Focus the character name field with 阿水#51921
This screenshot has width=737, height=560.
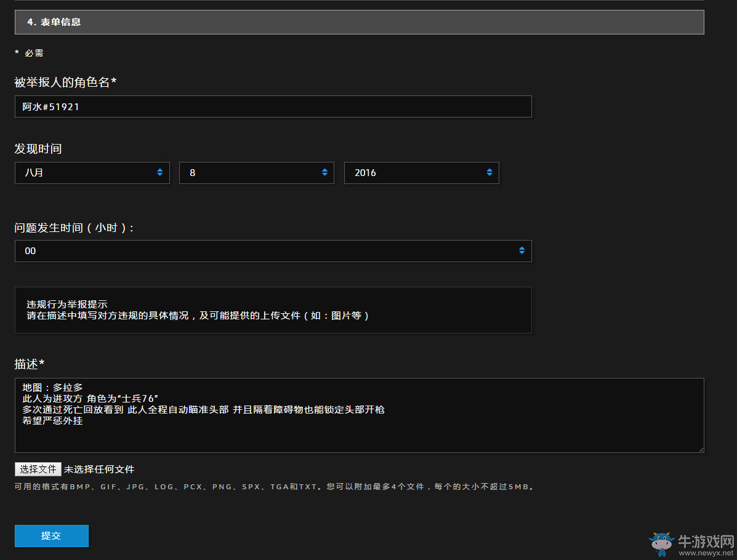click(x=273, y=106)
